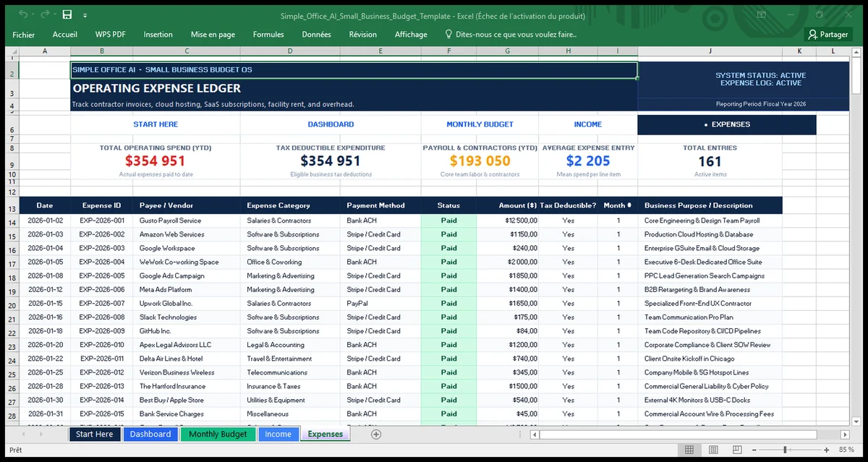This screenshot has width=868, height=462.
Task: Save the workbook with the floppy disk icon
Action: [67, 14]
